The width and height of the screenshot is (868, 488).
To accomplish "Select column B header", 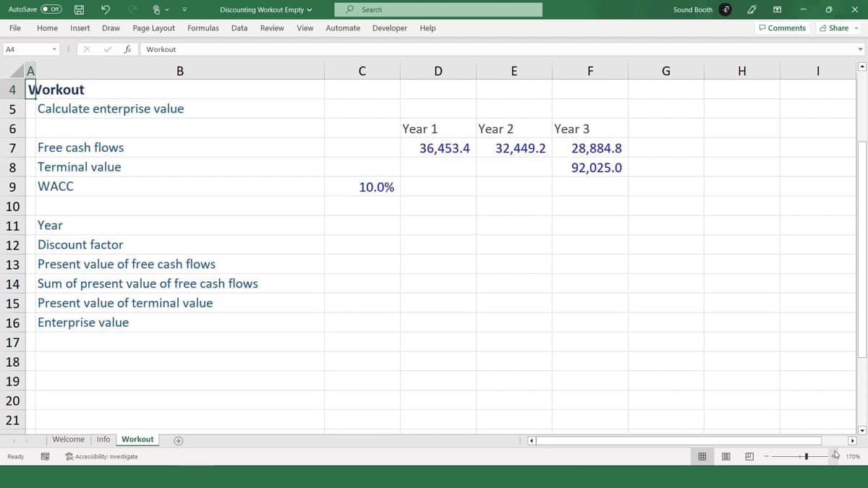I will [x=179, y=71].
